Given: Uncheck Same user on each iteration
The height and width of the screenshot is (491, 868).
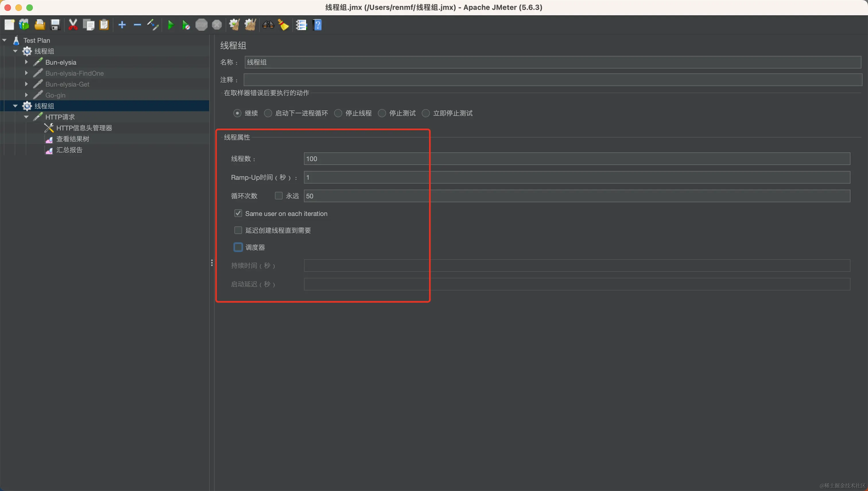Looking at the screenshot, I should pyautogui.click(x=238, y=213).
